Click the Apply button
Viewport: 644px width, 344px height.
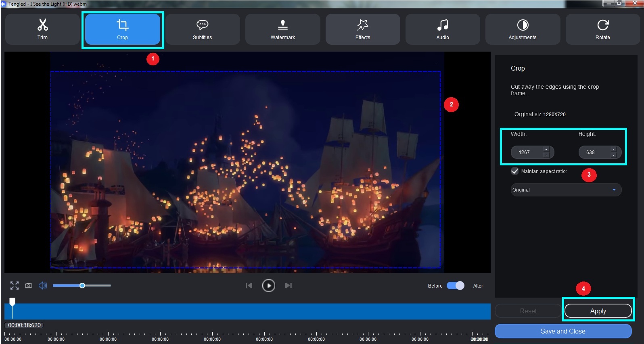598,311
